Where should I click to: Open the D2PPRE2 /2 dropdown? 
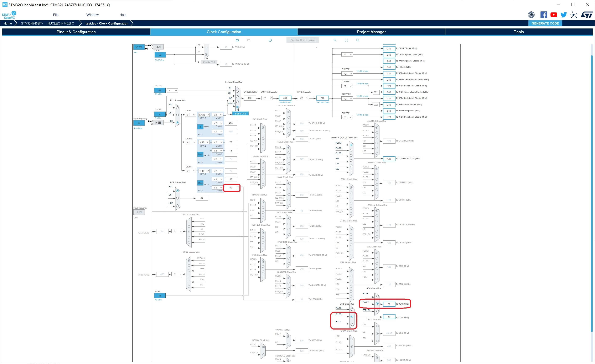point(347,98)
